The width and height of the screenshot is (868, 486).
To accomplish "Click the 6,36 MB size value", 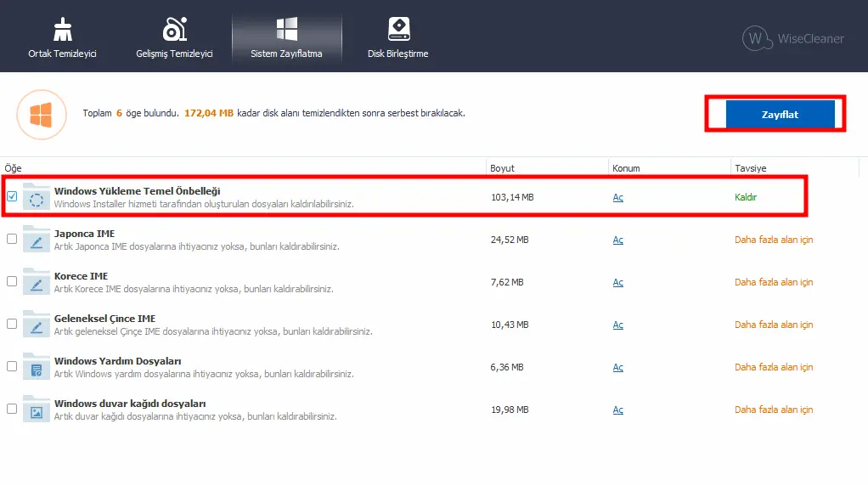I will click(x=507, y=367).
